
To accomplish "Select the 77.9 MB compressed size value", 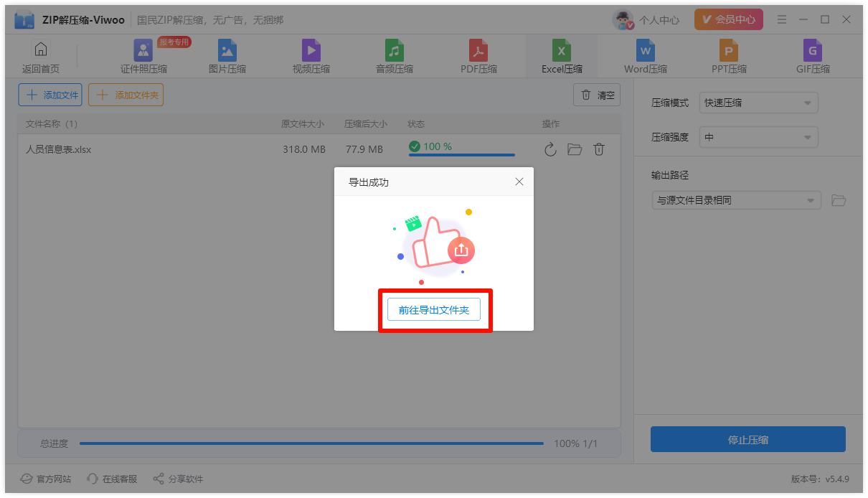I will pos(364,149).
